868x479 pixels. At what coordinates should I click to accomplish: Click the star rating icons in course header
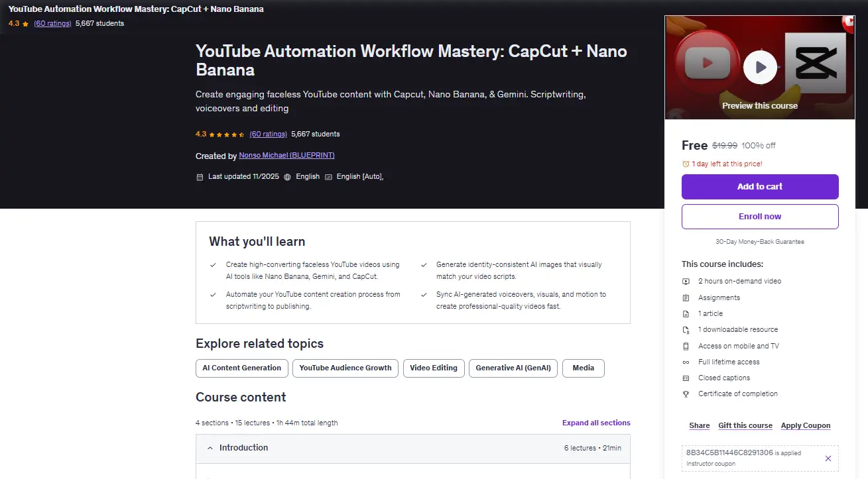(x=227, y=134)
